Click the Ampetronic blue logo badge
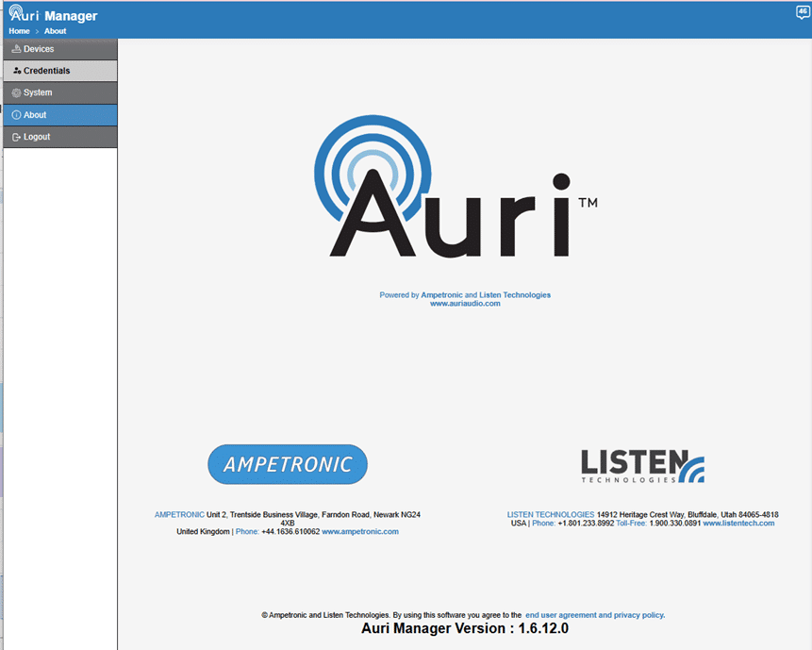Image resolution: width=812 pixels, height=650 pixels. pyautogui.click(x=288, y=464)
